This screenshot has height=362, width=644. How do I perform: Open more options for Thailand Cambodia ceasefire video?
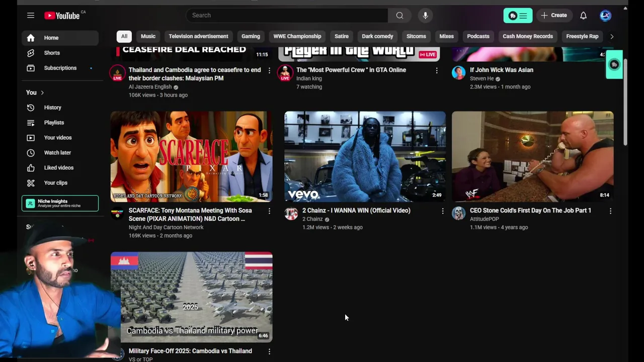coord(269,70)
